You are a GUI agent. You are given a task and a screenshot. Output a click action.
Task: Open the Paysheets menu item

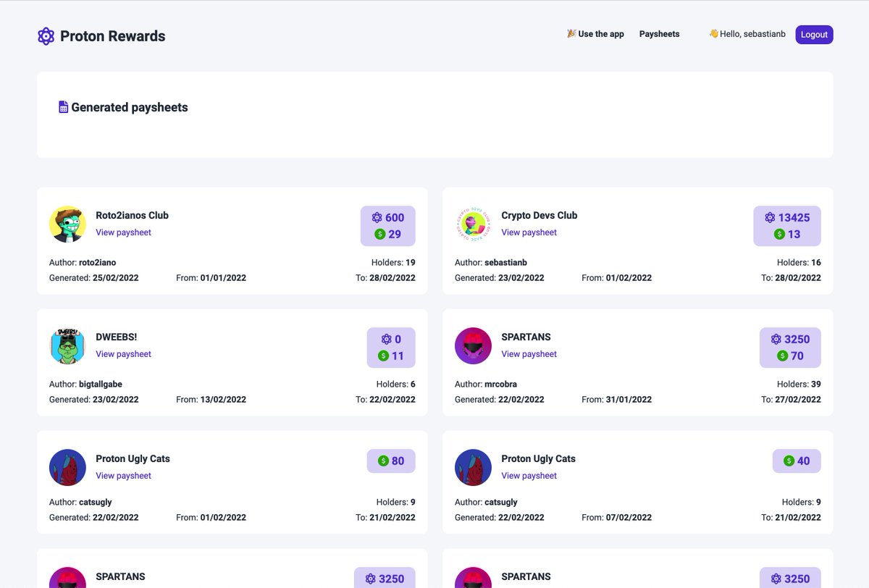pos(659,33)
